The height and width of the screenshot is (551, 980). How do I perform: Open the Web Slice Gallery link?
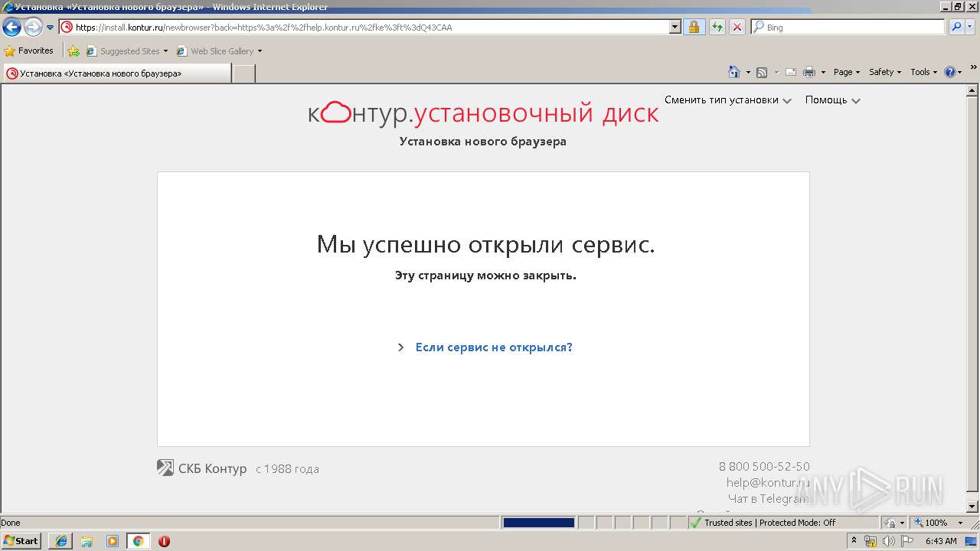tap(219, 51)
